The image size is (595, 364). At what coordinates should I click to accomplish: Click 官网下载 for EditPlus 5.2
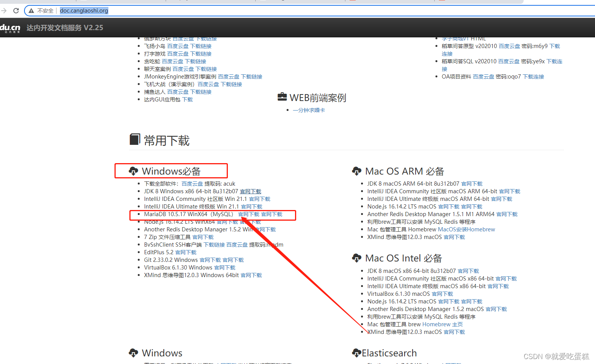tap(186, 252)
